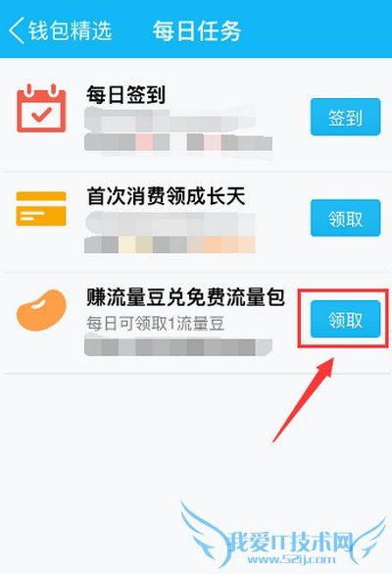Tap the www.52ij.com watermark link
The height and width of the screenshot is (574, 392).
click(x=291, y=559)
